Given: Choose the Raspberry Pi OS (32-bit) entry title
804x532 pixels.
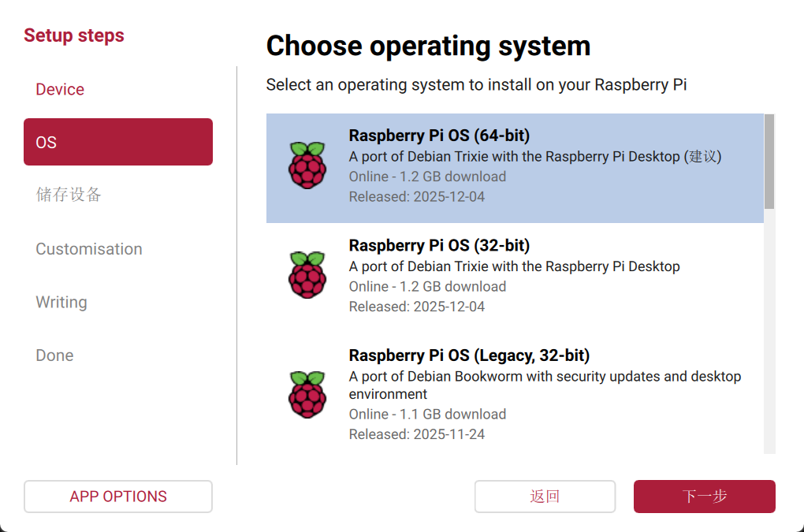Looking at the screenshot, I should [439, 245].
